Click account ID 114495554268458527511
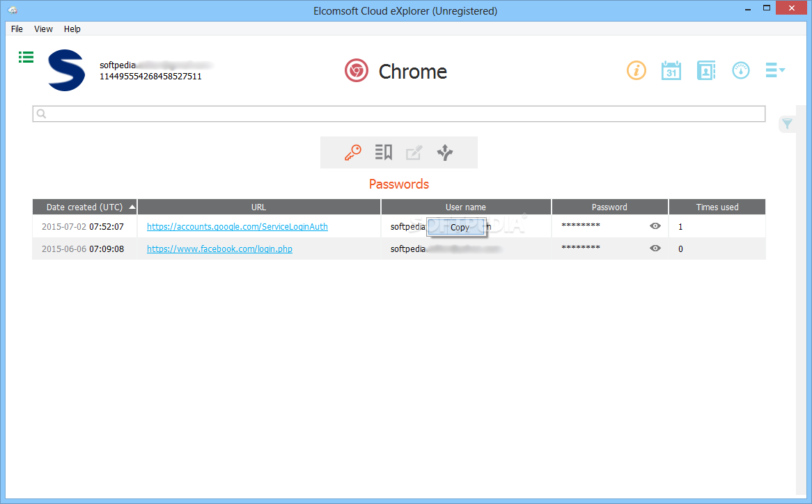Image resolution: width=812 pixels, height=504 pixels. tap(150, 77)
